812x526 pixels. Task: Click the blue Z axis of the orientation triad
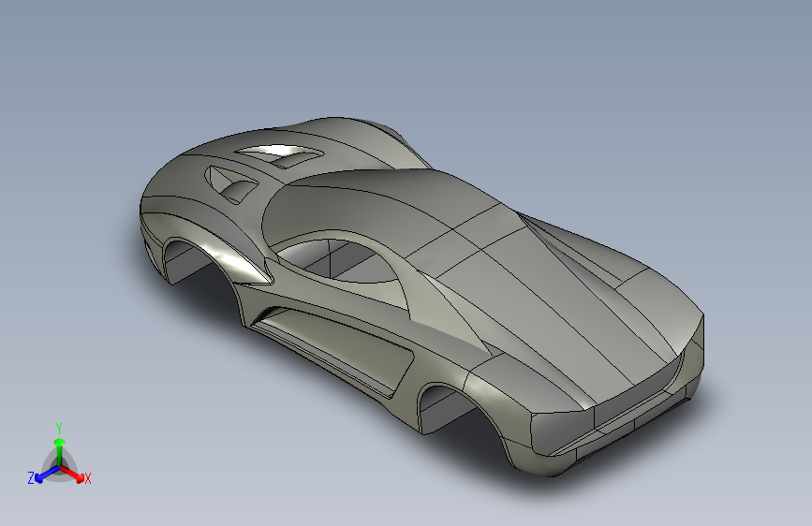pyautogui.click(x=47, y=474)
